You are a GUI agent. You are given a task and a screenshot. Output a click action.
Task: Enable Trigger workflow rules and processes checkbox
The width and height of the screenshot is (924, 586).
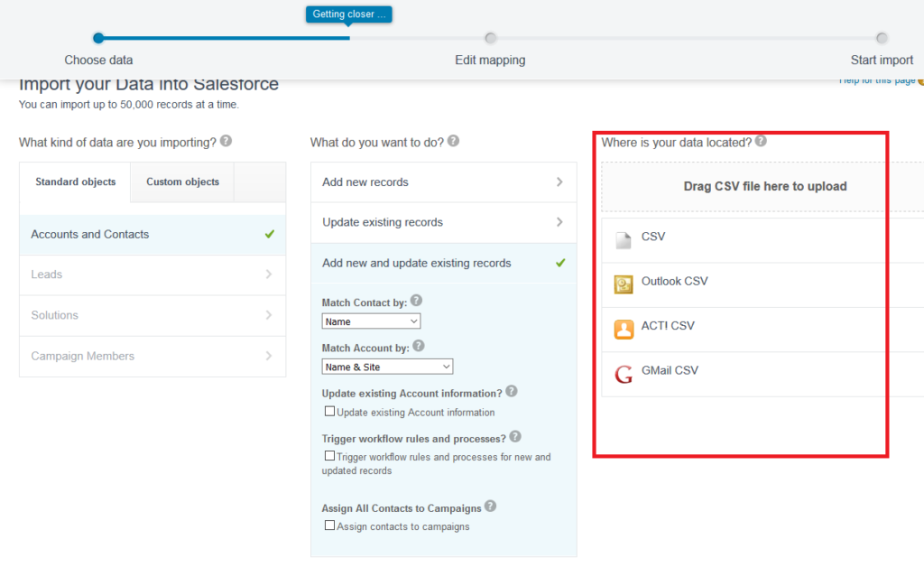pyautogui.click(x=329, y=456)
